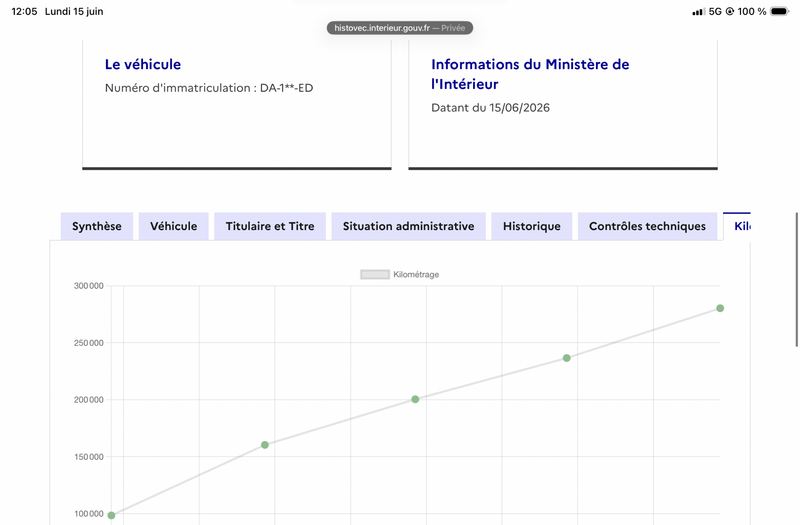Click the data point near 237 000 km

coord(566,358)
